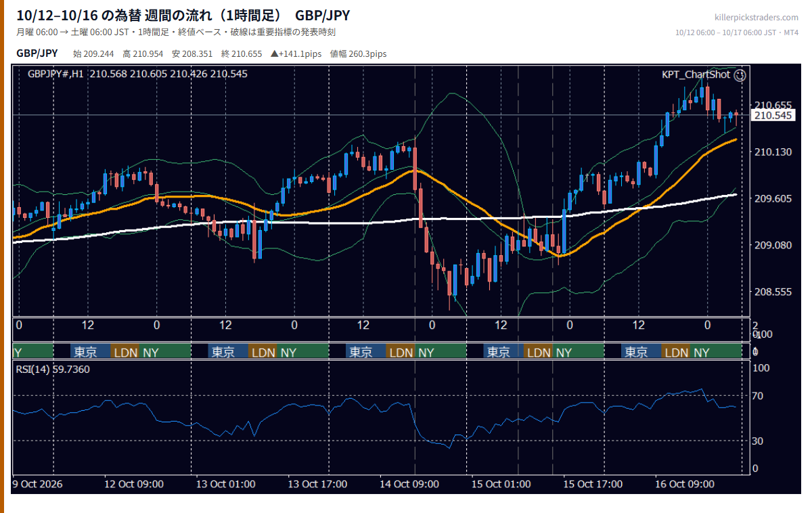Screen dimensions: 812x513
Task: Select the low price 安 208.351
Action: (192, 54)
